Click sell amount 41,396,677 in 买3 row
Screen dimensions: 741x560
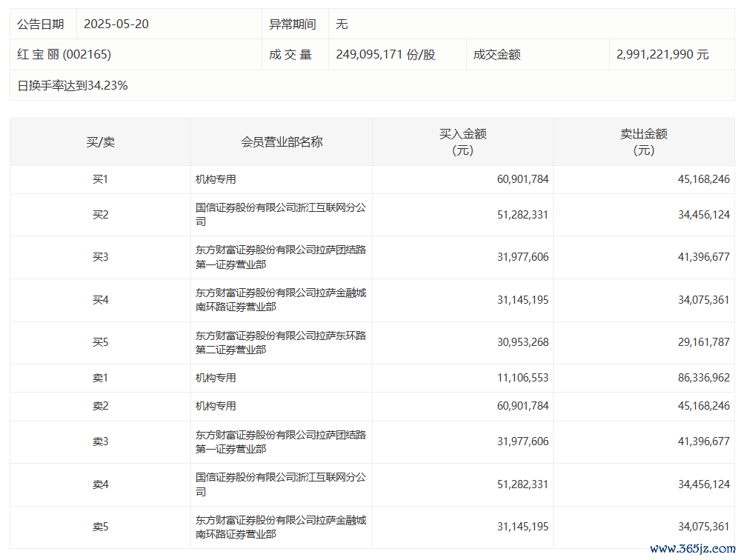click(704, 257)
